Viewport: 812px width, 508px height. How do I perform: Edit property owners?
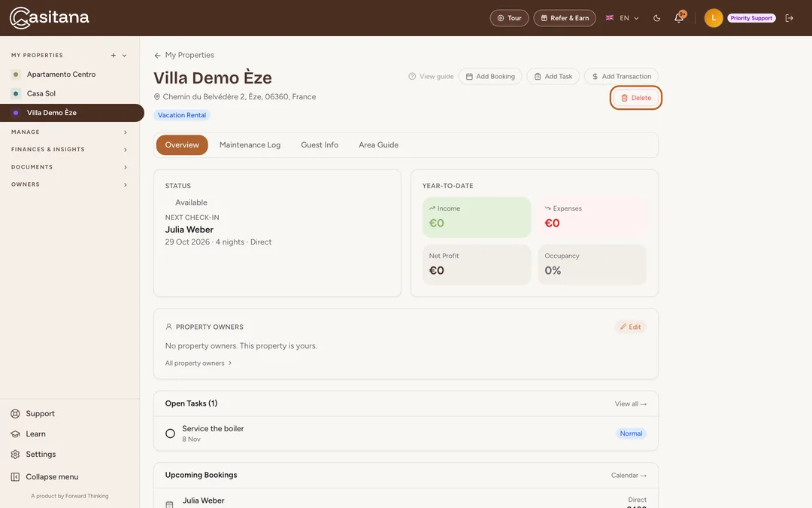[x=631, y=327]
